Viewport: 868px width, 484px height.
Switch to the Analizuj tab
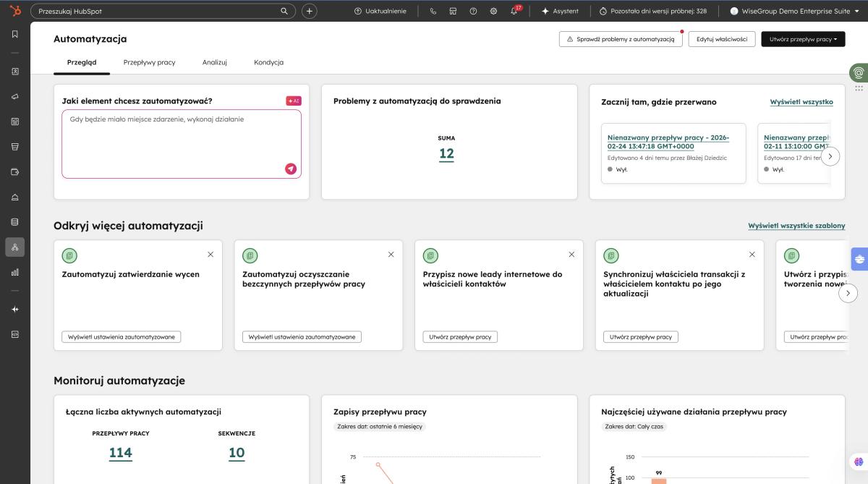pos(215,62)
